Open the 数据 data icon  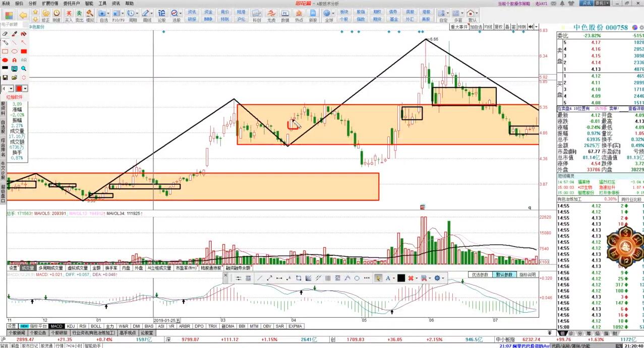(x=285, y=15)
